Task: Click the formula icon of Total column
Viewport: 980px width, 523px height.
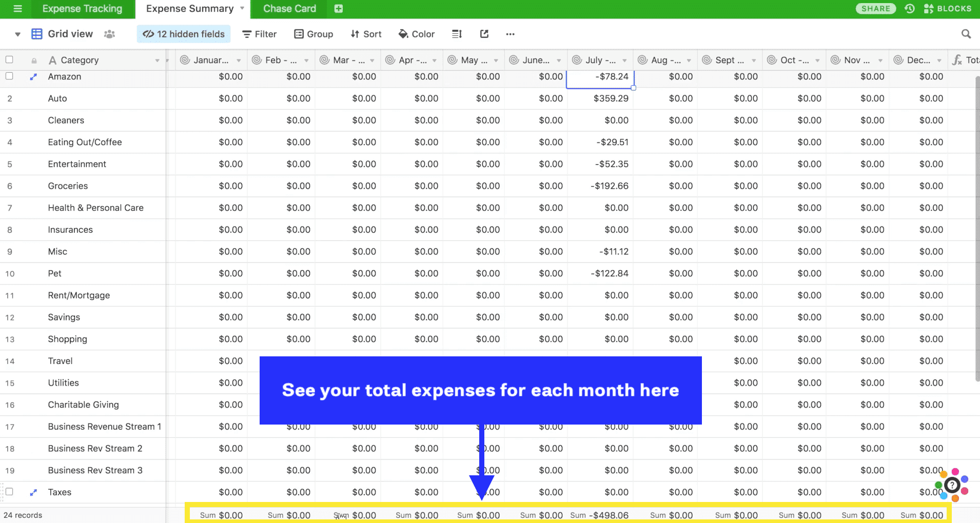Action: [x=957, y=60]
